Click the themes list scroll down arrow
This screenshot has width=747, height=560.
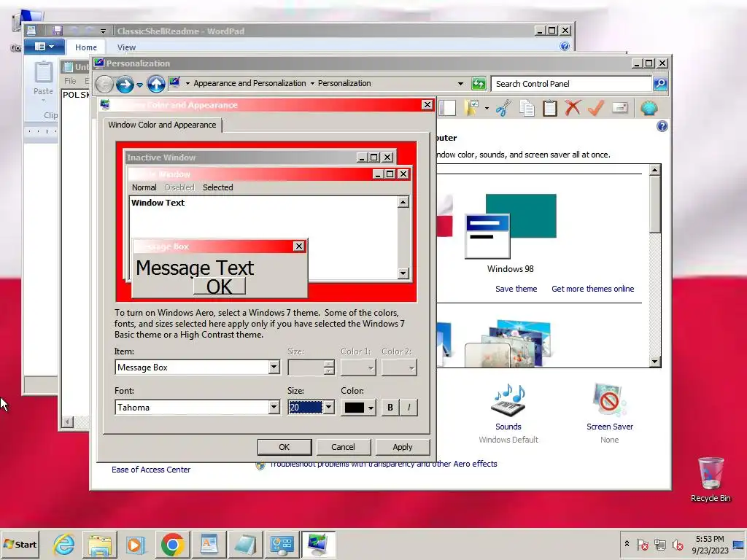655,362
